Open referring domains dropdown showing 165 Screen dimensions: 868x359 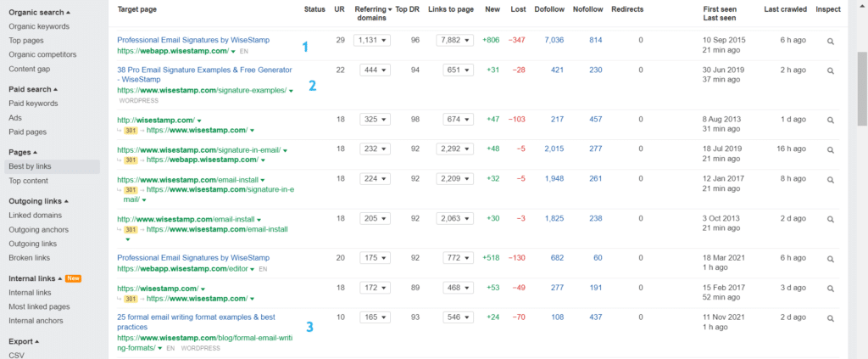point(375,317)
